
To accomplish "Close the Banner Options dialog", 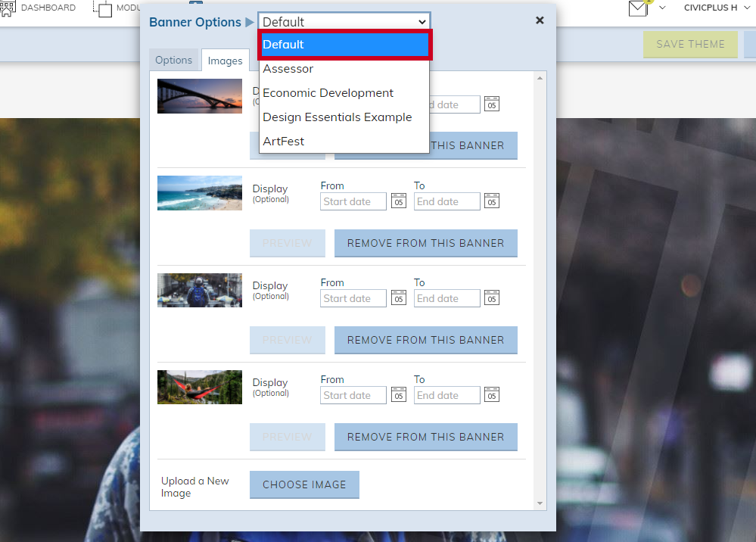I will pos(540,20).
